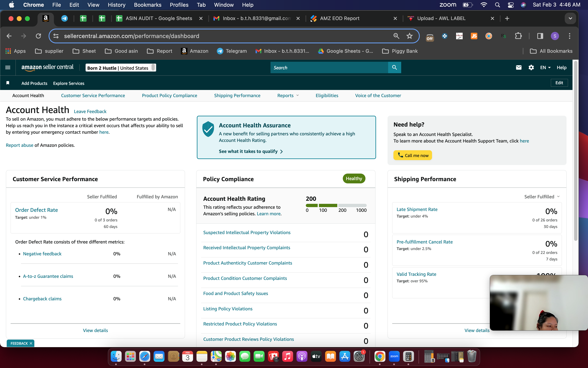This screenshot has height=368, width=588.
Task: Open Seller Central settings gear
Action: click(531, 67)
